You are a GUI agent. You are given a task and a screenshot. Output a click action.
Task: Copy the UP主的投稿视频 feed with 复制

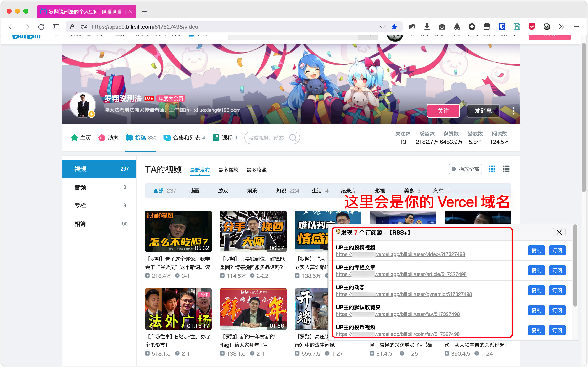pyautogui.click(x=536, y=250)
